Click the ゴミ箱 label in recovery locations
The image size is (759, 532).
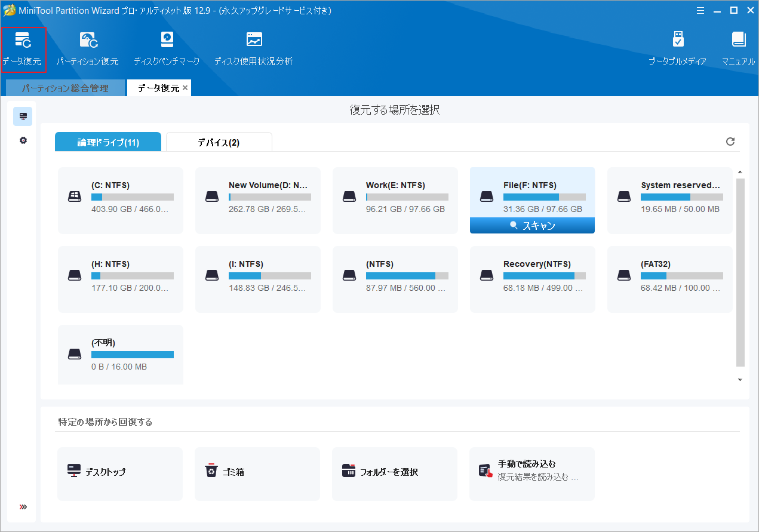(x=233, y=472)
